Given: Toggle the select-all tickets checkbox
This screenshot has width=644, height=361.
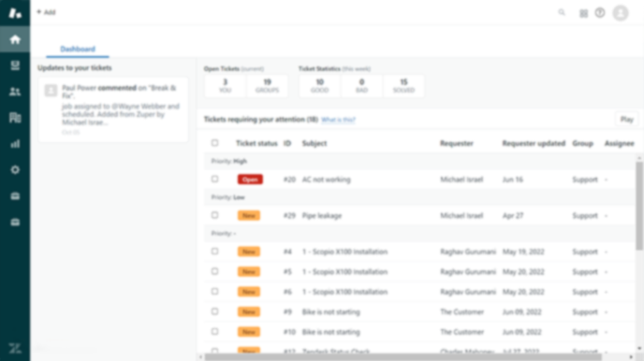Looking at the screenshot, I should point(214,143).
